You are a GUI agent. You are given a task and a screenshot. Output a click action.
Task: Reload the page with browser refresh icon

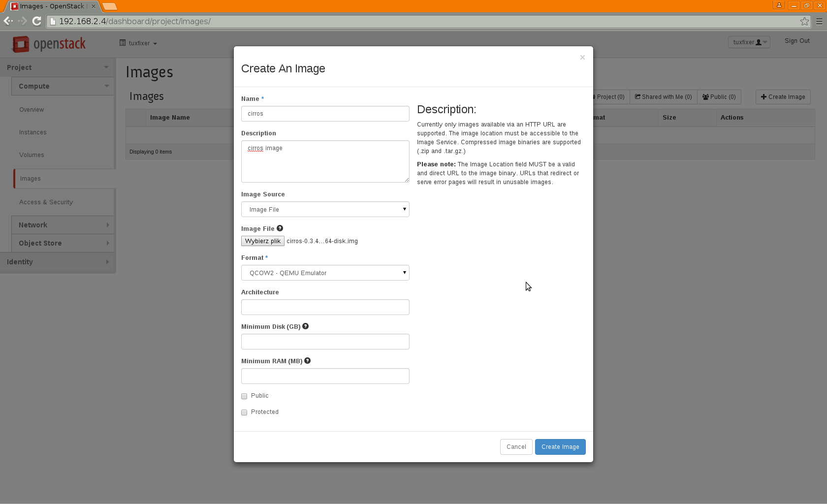pos(36,21)
